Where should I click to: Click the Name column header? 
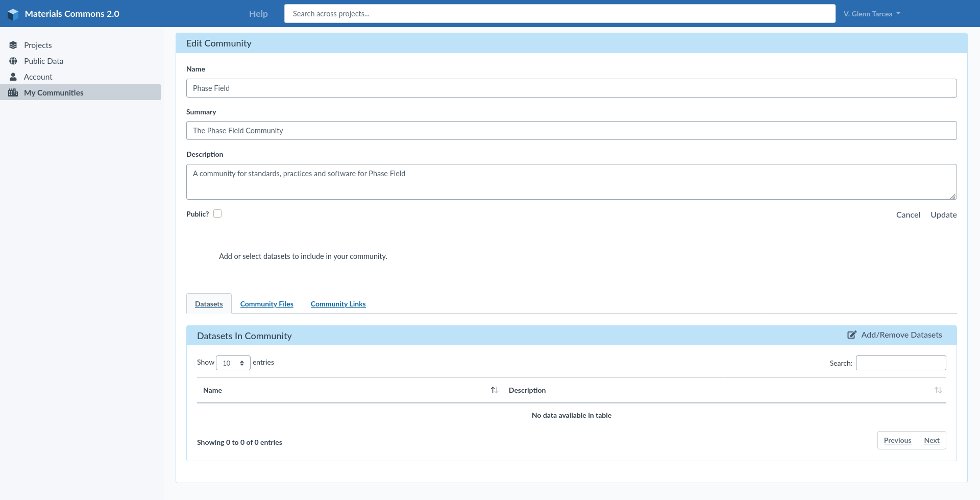point(350,390)
